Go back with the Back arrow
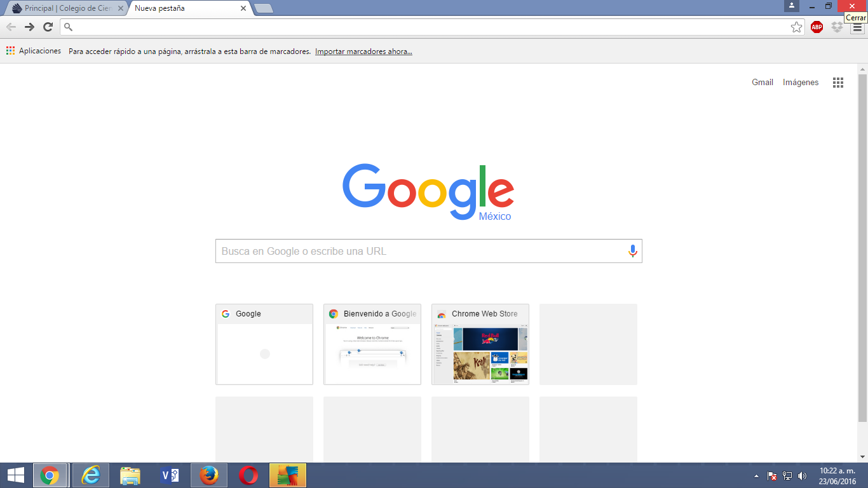Viewport: 868px width, 488px height. [x=11, y=27]
